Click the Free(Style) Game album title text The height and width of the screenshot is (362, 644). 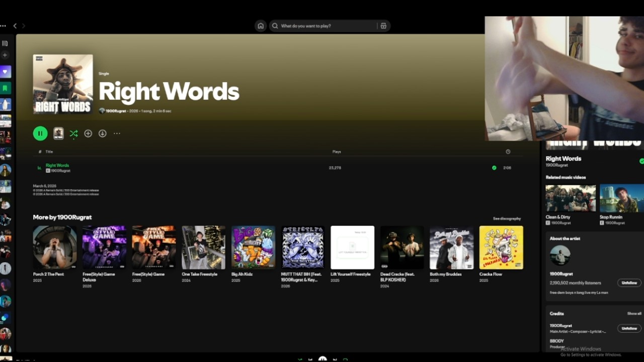pyautogui.click(x=148, y=274)
